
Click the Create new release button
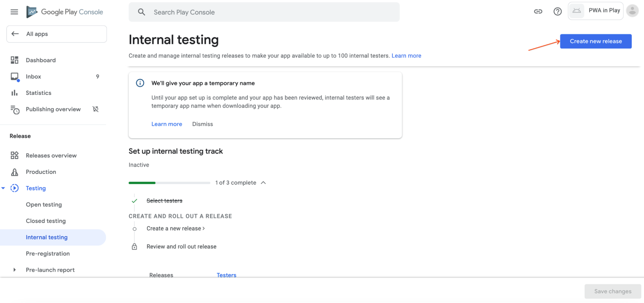point(596,41)
